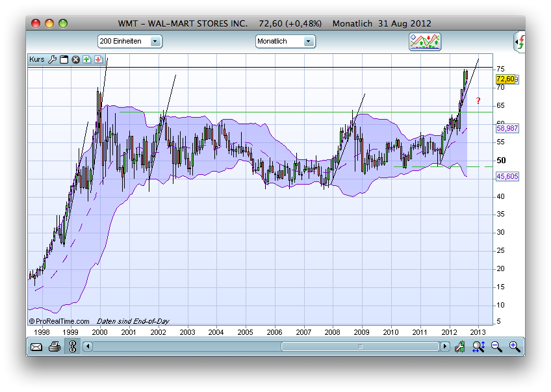Click the ProRealTime.com copyright text
The width and height of the screenshot is (551, 392).
pyautogui.click(x=59, y=321)
